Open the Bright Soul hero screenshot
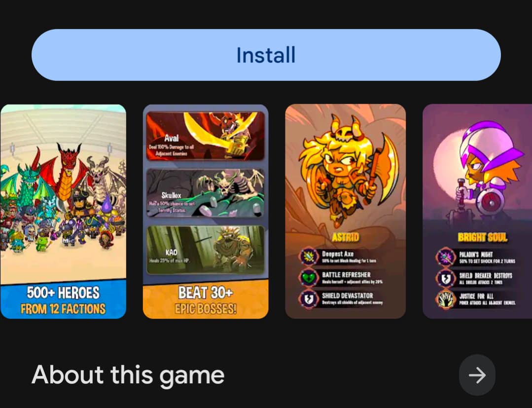 pos(477,212)
